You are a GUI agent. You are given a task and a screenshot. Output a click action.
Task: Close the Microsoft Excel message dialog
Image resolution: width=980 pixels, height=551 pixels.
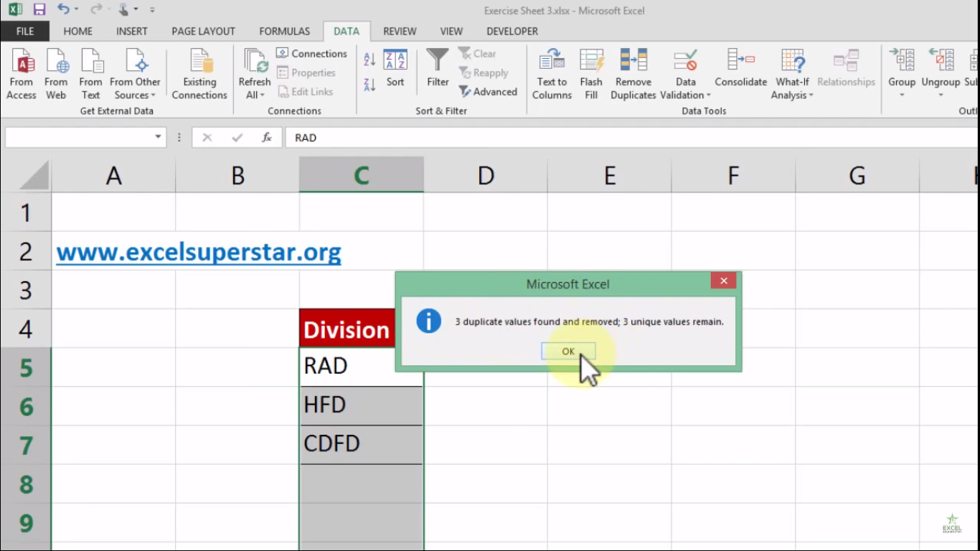coord(724,281)
